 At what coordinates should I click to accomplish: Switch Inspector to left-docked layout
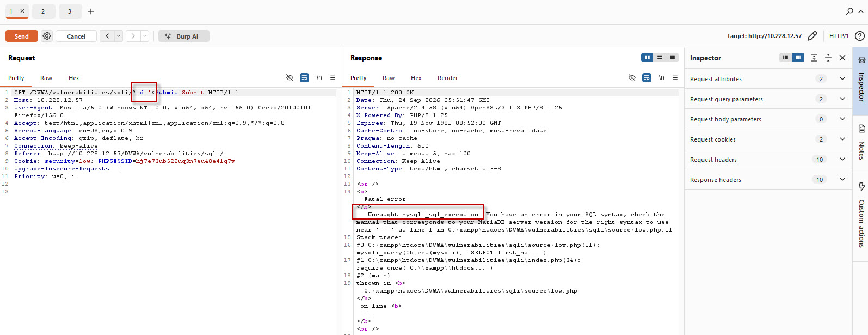785,58
